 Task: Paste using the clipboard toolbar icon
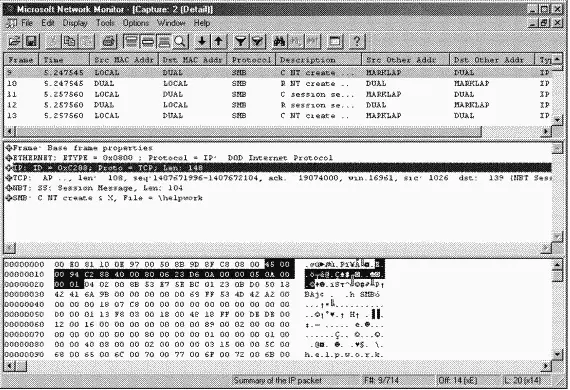(86, 42)
